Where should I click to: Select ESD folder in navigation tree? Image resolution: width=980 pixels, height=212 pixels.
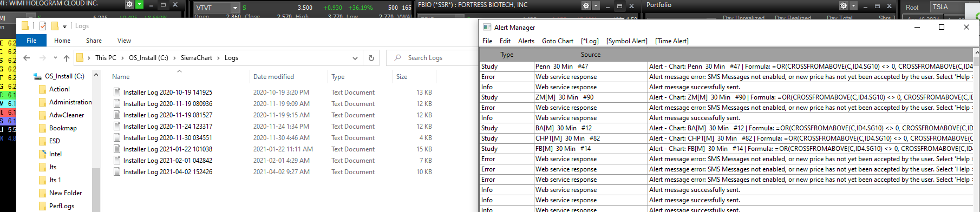coord(49,141)
